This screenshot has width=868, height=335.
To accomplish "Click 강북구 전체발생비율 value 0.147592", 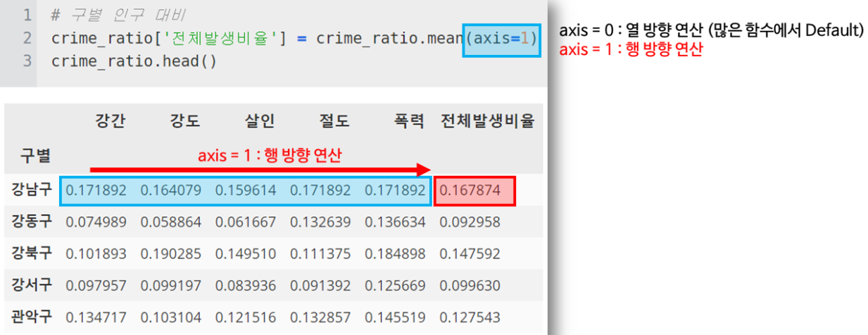I will pyautogui.click(x=470, y=254).
